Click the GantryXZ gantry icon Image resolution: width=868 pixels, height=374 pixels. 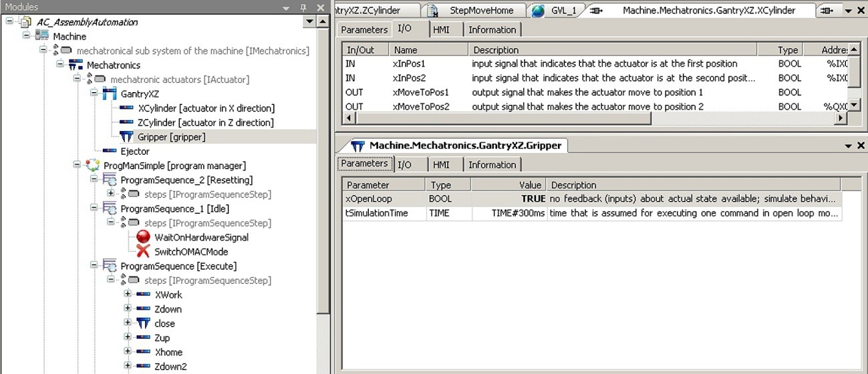(x=110, y=93)
